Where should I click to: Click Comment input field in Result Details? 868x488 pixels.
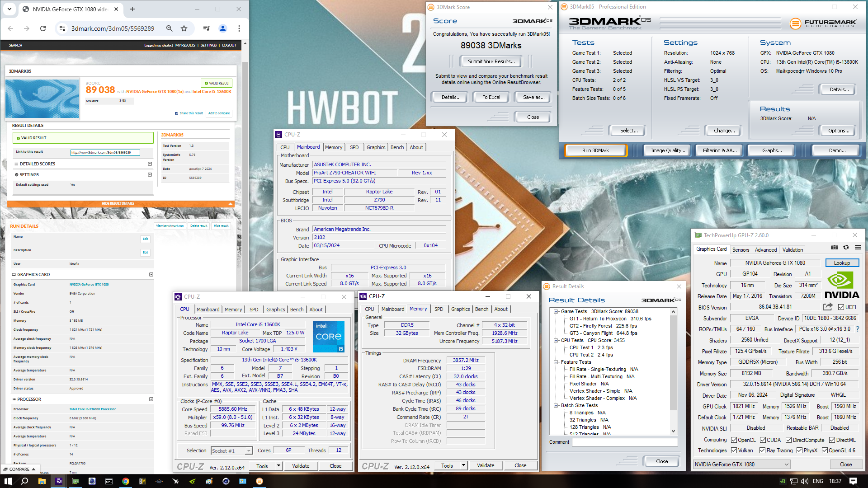pyautogui.click(x=624, y=442)
